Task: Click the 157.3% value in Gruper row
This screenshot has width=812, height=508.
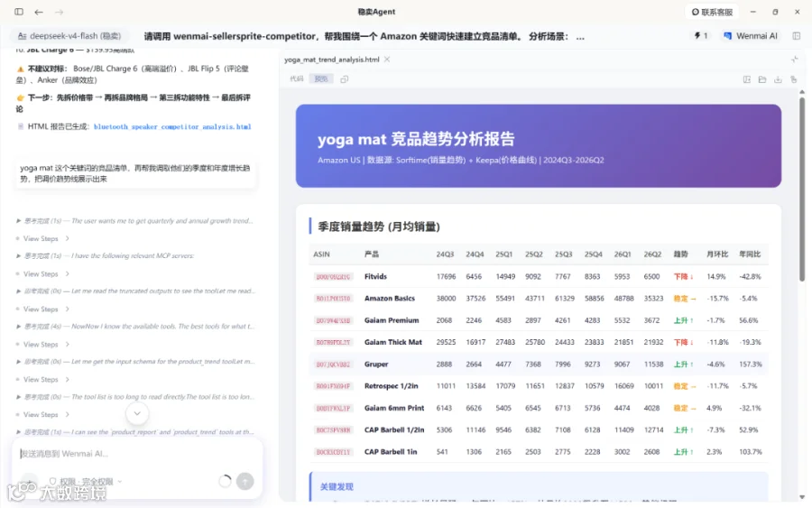Action: pos(751,364)
